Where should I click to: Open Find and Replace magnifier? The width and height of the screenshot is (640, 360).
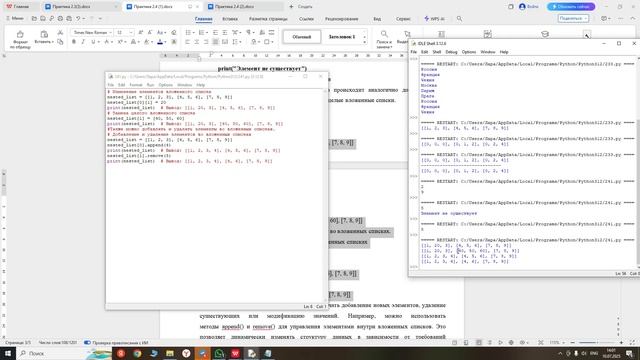click(x=384, y=34)
